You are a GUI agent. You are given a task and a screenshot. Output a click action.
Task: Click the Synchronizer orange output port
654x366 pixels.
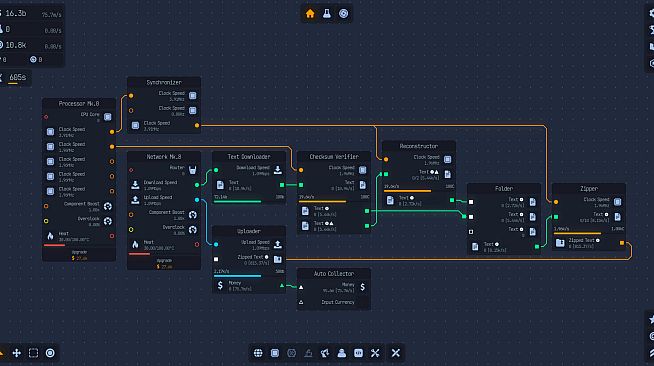coord(197,125)
